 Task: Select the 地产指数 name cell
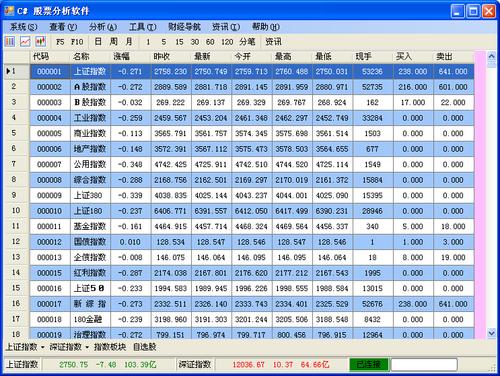coord(90,149)
